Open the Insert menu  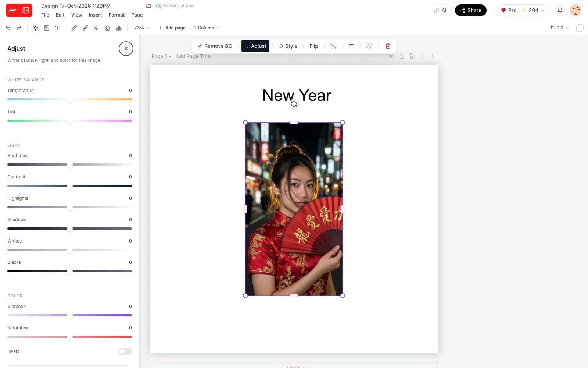click(95, 15)
